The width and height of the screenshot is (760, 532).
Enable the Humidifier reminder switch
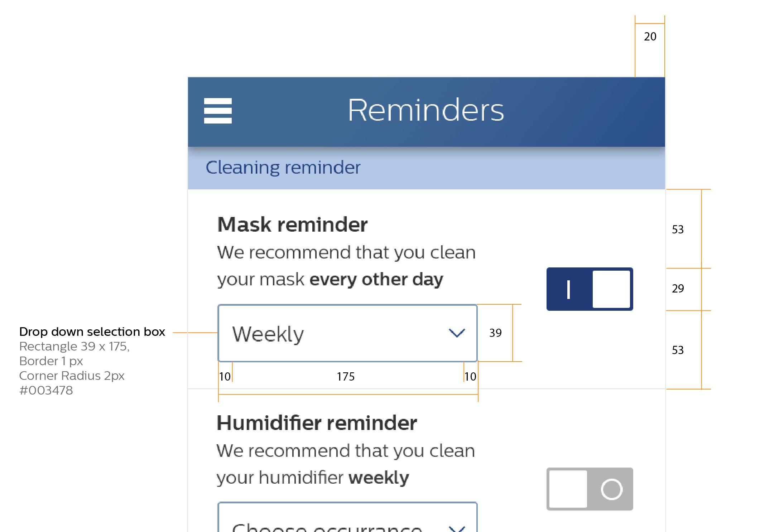590,489
